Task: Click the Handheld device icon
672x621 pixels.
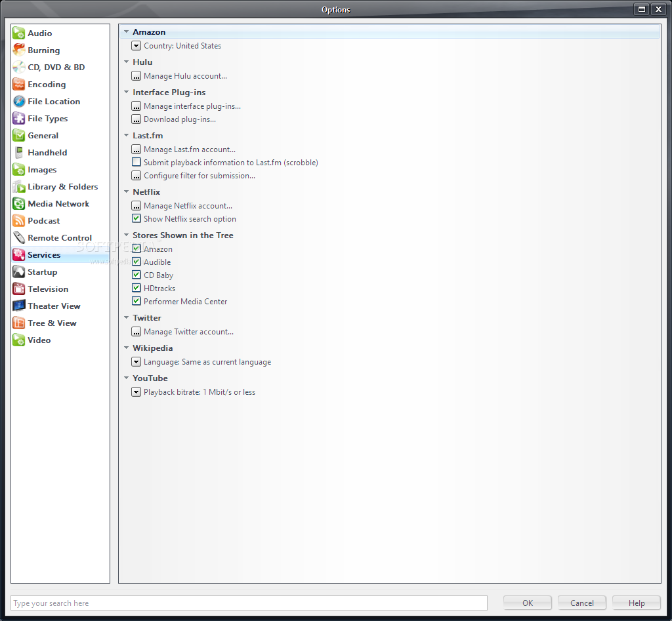Action: point(19,153)
